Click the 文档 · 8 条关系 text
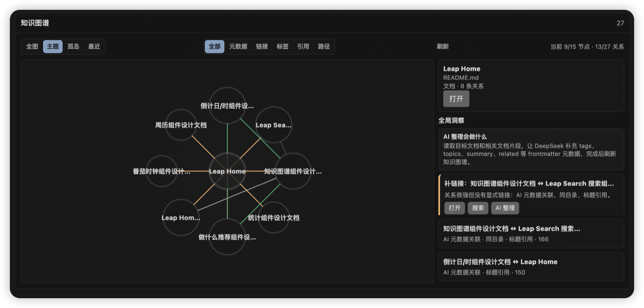 [x=463, y=86]
